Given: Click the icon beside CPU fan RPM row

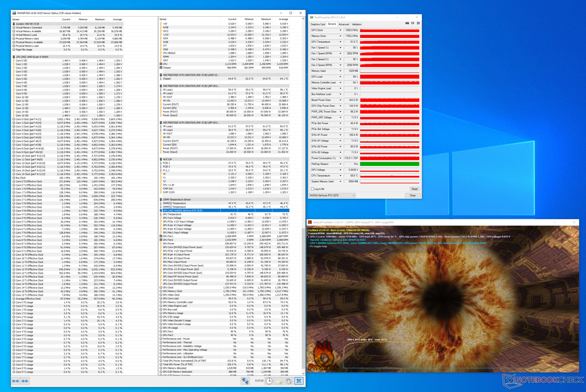Looking at the screenshot, I should 161,64.
